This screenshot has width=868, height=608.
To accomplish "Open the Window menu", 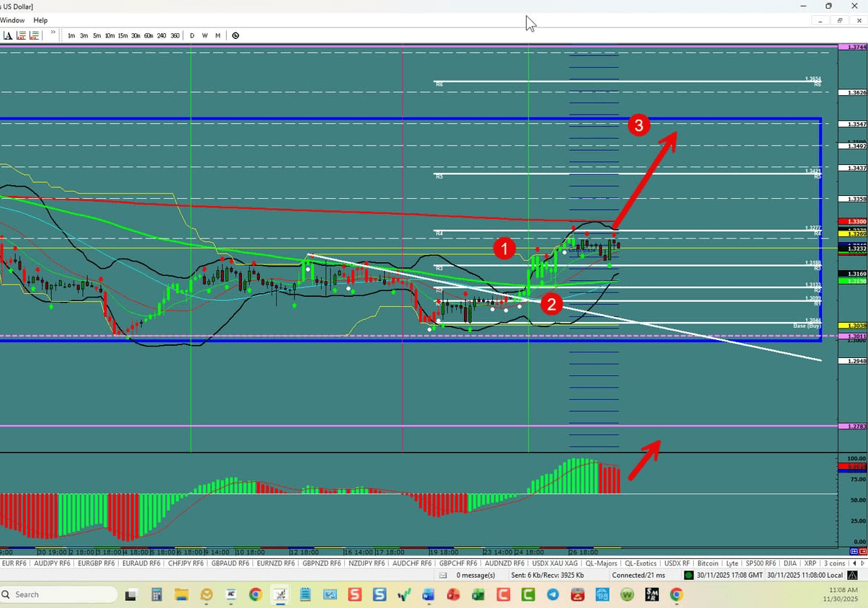I will point(12,20).
